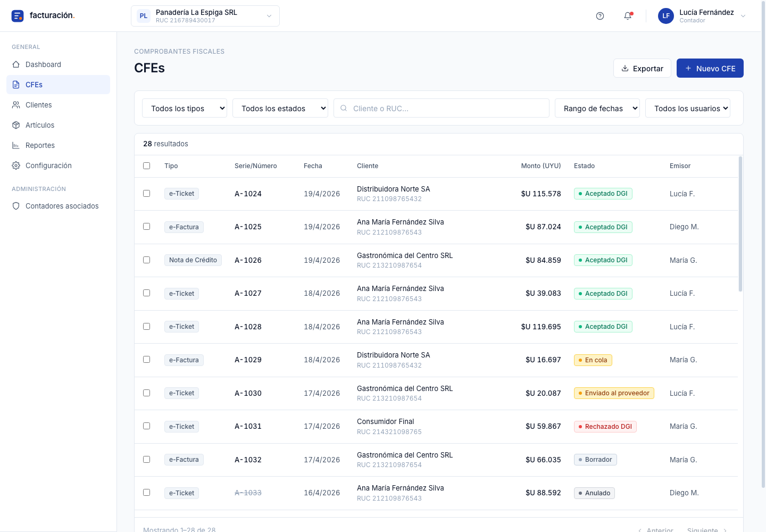Click the Exportar button

(642, 68)
